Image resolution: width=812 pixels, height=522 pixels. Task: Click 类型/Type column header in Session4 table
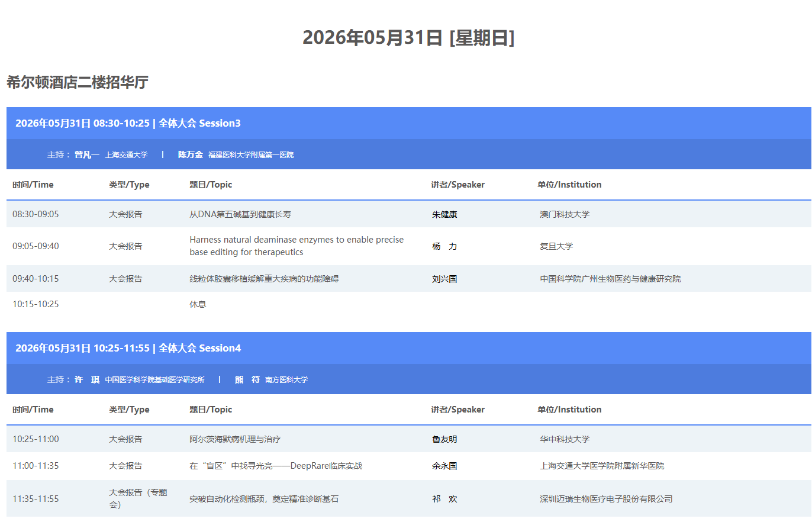coord(129,410)
